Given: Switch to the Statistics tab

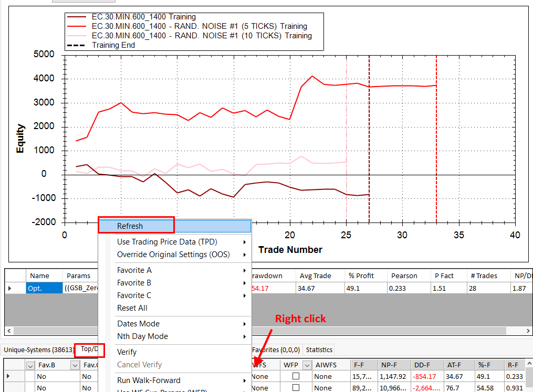Looking at the screenshot, I should [x=319, y=350].
